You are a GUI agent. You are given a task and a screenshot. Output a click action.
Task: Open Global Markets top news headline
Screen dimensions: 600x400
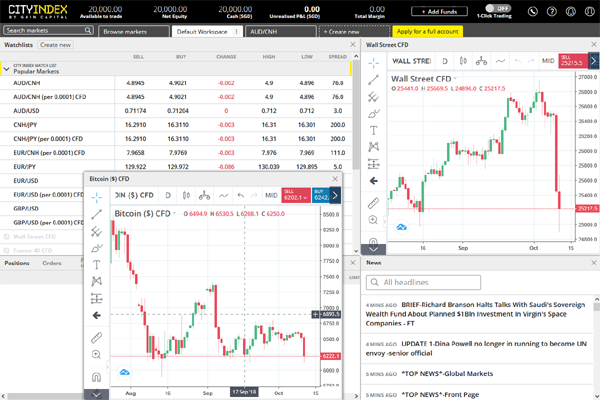[x=447, y=374]
